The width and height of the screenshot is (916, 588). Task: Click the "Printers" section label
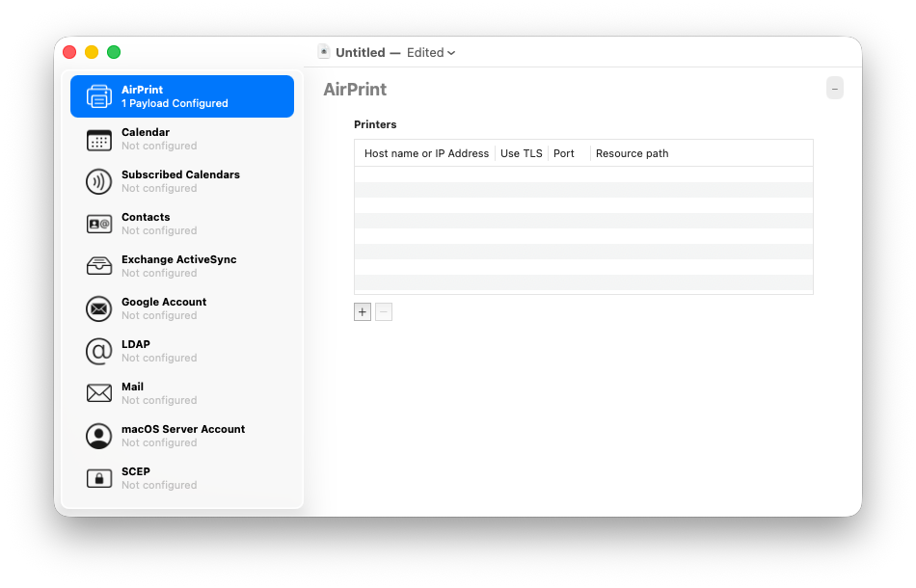[375, 124]
